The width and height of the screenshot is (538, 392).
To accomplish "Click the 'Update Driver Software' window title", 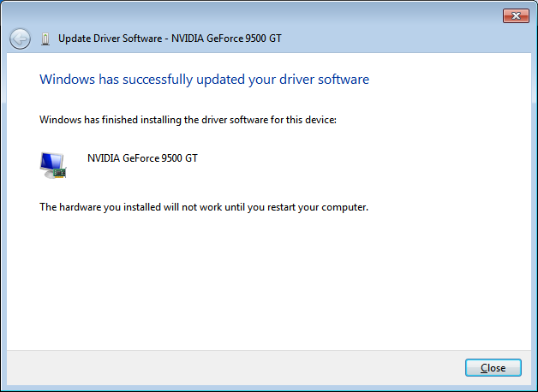I will point(170,39).
